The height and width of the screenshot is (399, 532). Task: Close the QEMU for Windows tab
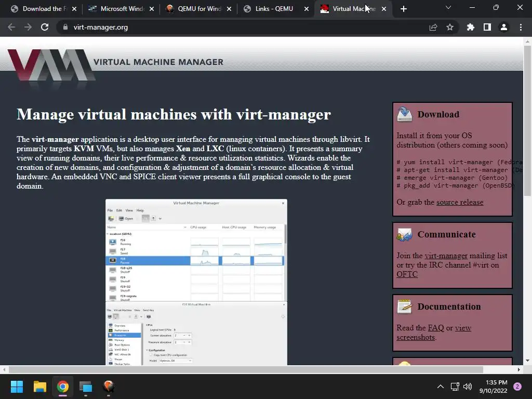point(229,9)
